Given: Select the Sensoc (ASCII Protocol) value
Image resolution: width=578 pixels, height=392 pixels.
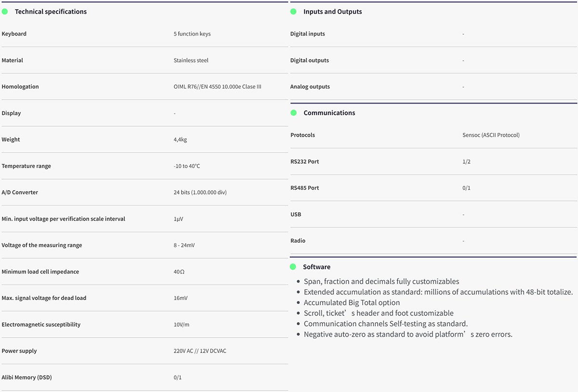Looking at the screenshot, I should pyautogui.click(x=491, y=135).
